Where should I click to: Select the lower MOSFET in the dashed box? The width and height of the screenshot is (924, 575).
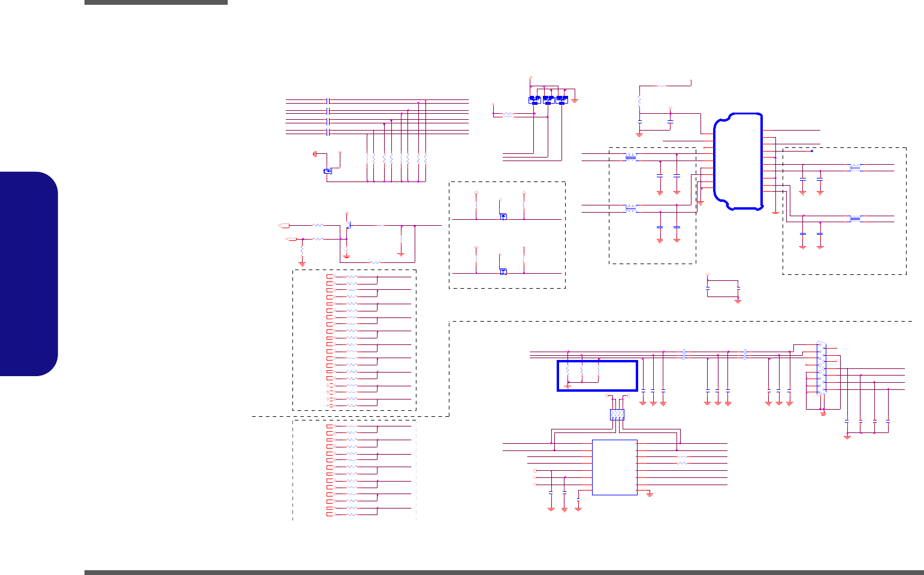pyautogui.click(x=503, y=272)
